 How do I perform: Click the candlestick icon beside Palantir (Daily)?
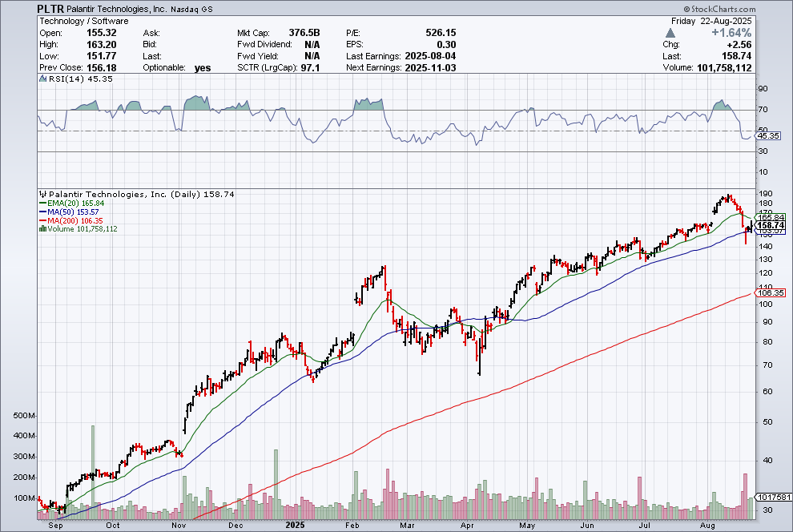[43, 194]
